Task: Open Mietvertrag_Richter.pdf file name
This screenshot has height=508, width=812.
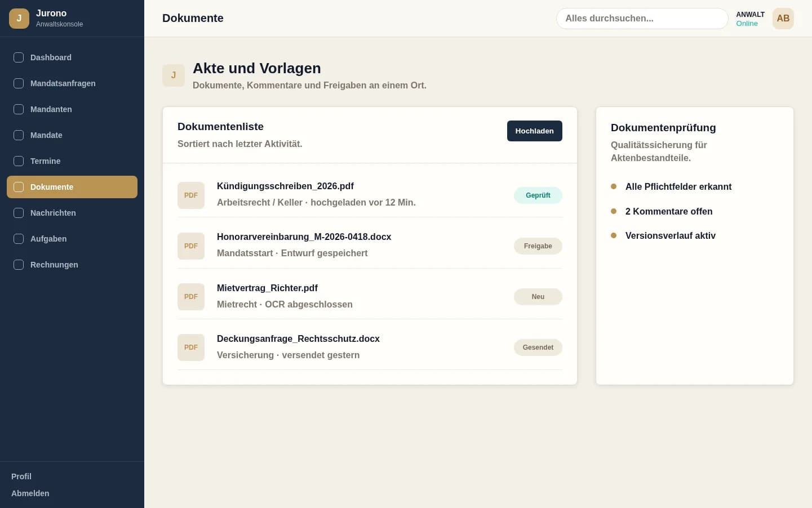Action: click(x=267, y=288)
